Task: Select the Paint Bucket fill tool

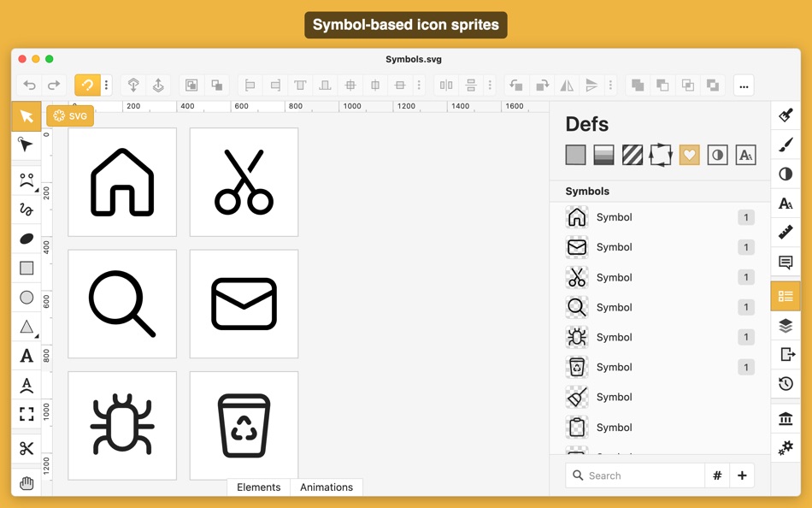Action: [x=786, y=115]
